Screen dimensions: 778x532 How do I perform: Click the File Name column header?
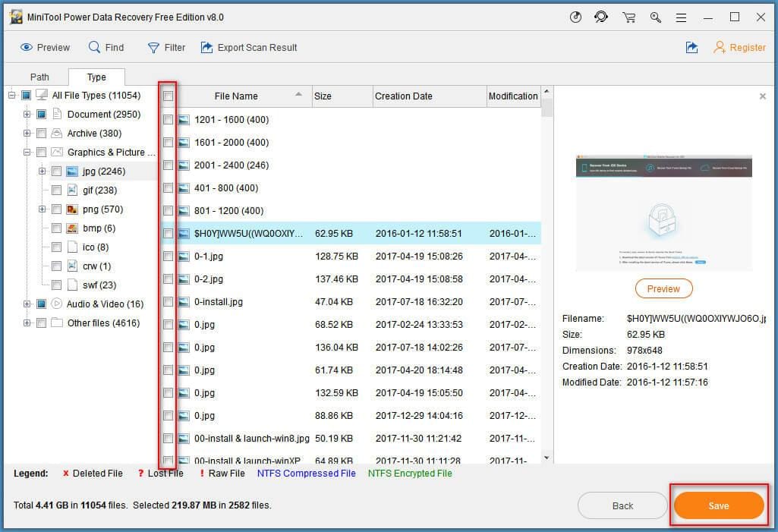click(236, 96)
